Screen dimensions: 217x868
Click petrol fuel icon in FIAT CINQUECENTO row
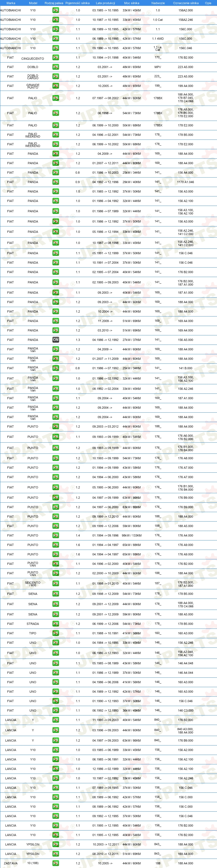coord(55,58)
